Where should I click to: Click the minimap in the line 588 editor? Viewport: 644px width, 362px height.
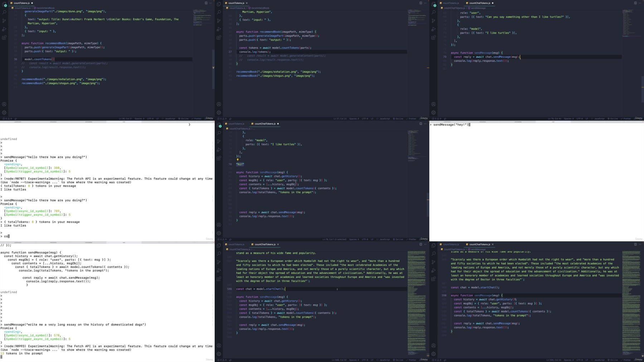(x=417, y=303)
